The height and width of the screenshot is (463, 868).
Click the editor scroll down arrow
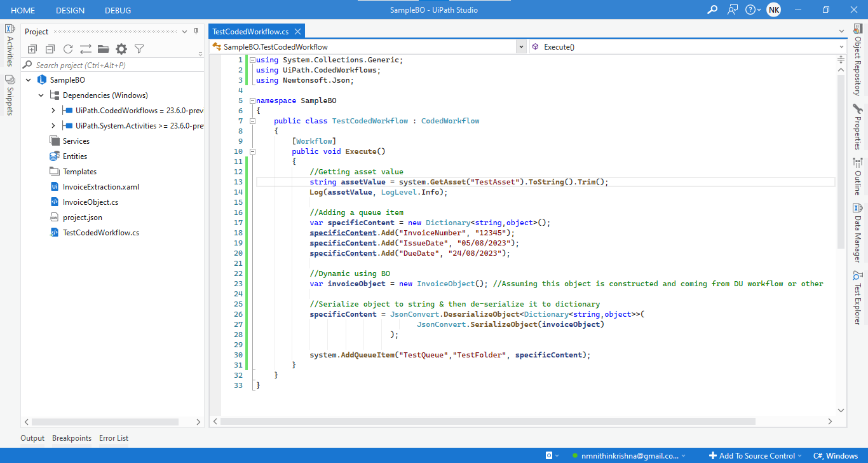point(841,410)
